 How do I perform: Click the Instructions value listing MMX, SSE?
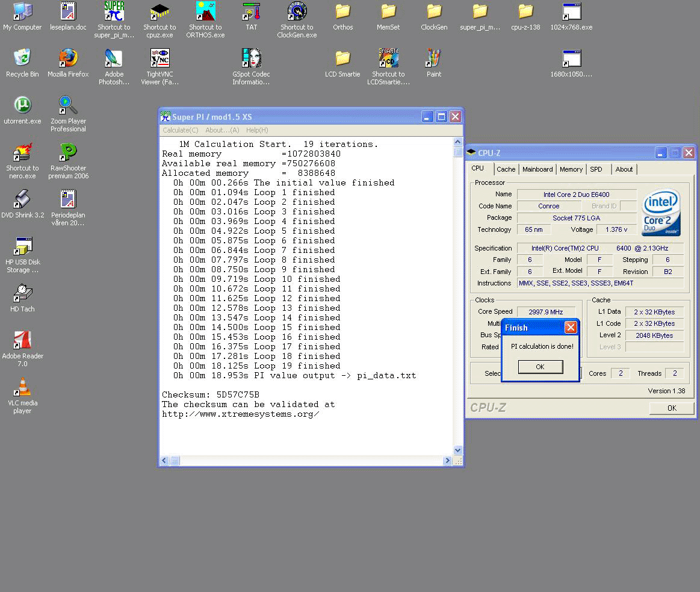tap(600, 283)
